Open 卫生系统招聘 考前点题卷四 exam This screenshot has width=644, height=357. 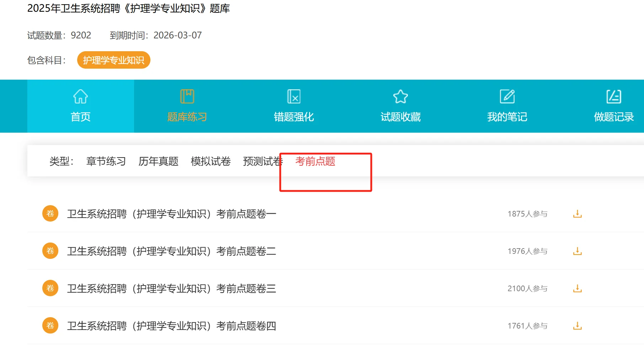(172, 326)
